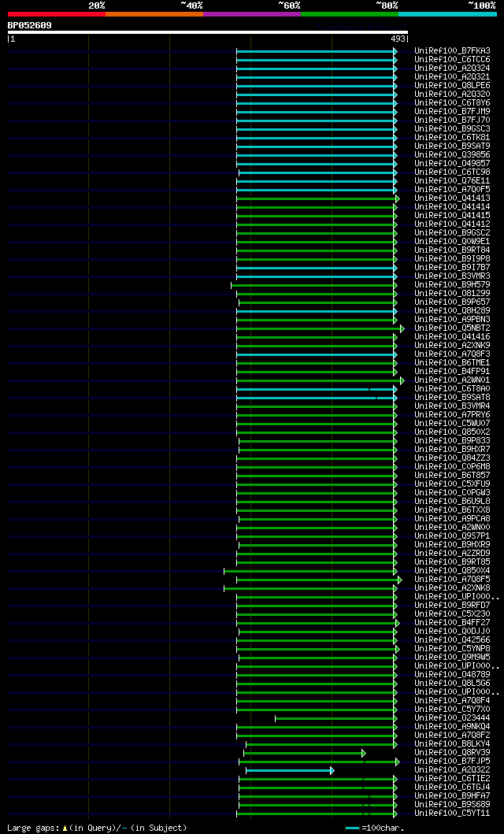Screen dimensions: 504x834
Task: Click the short green bar for UniRef100_O23444
Action: (x=336, y=718)
